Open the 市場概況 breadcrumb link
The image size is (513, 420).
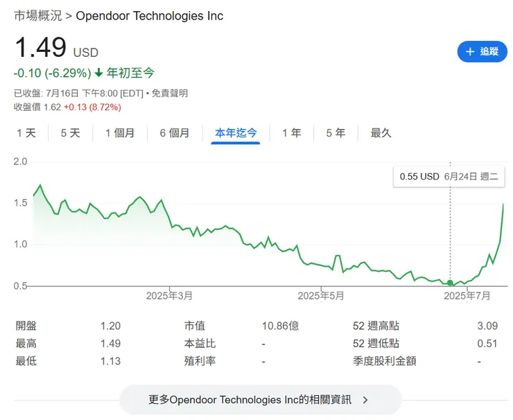[38, 16]
